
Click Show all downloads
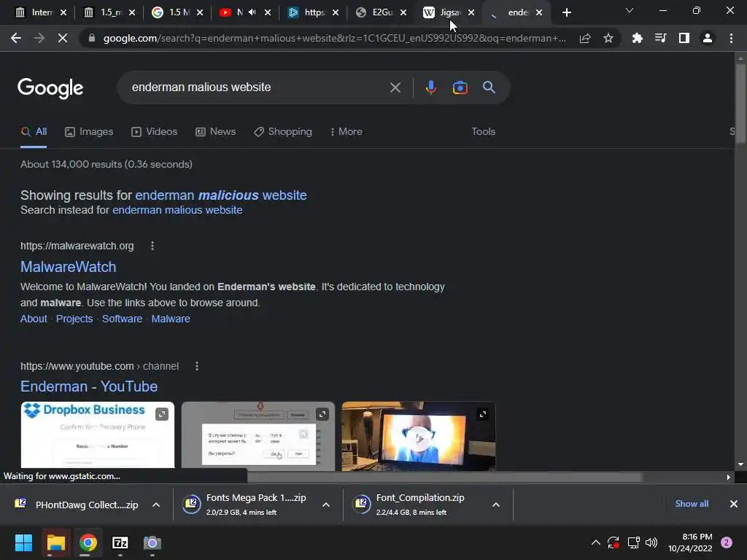coord(692,504)
